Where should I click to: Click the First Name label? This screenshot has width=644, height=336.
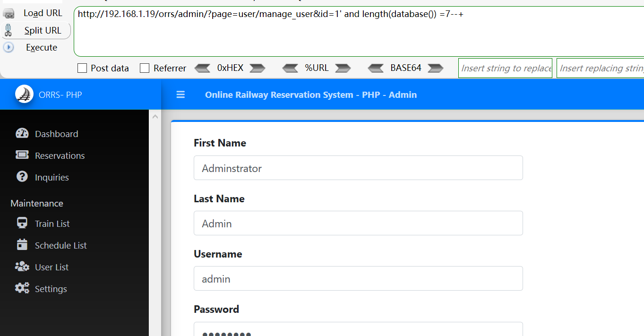[x=220, y=143]
